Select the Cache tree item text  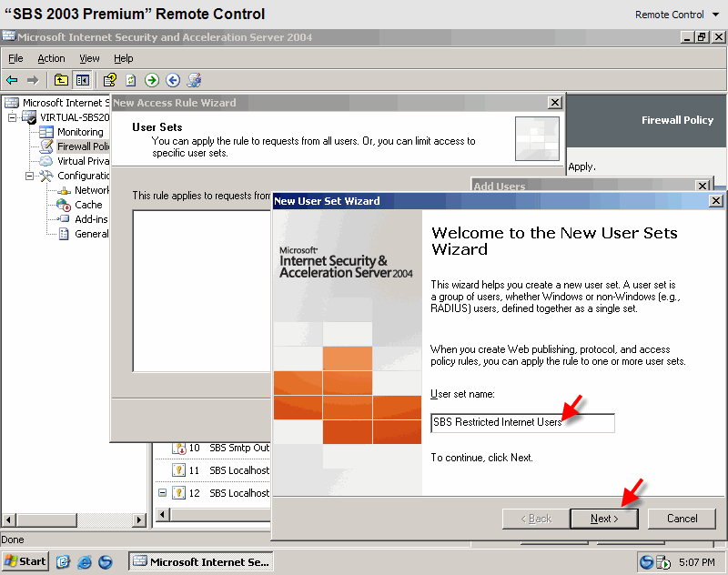pos(88,205)
